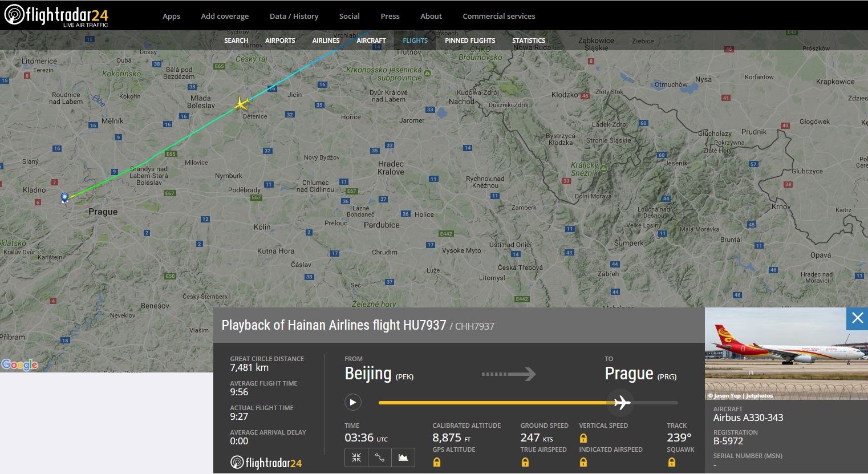868x474 pixels.
Task: Click the Pardubice city label on map
Action: (382, 225)
